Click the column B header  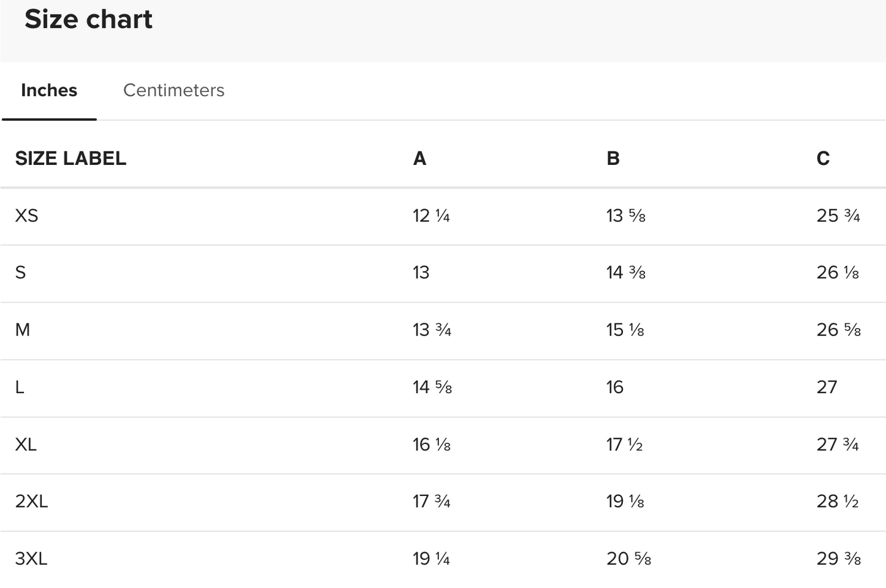coord(613,158)
